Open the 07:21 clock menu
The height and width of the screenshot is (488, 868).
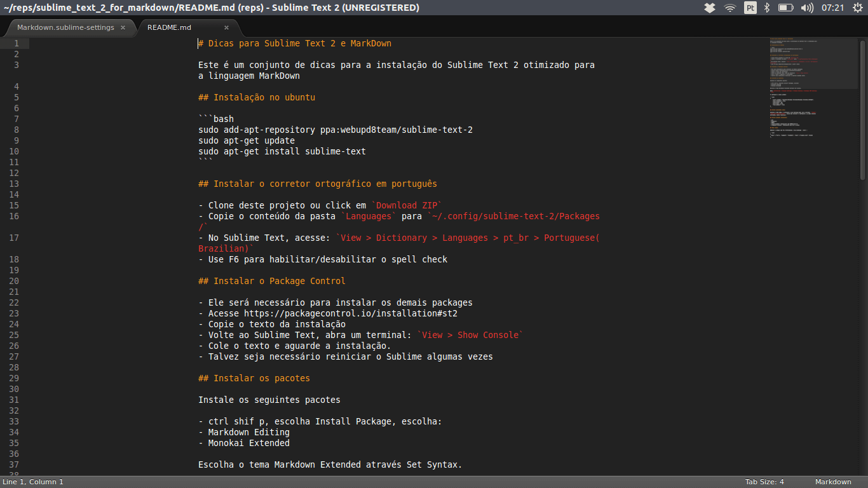point(832,8)
